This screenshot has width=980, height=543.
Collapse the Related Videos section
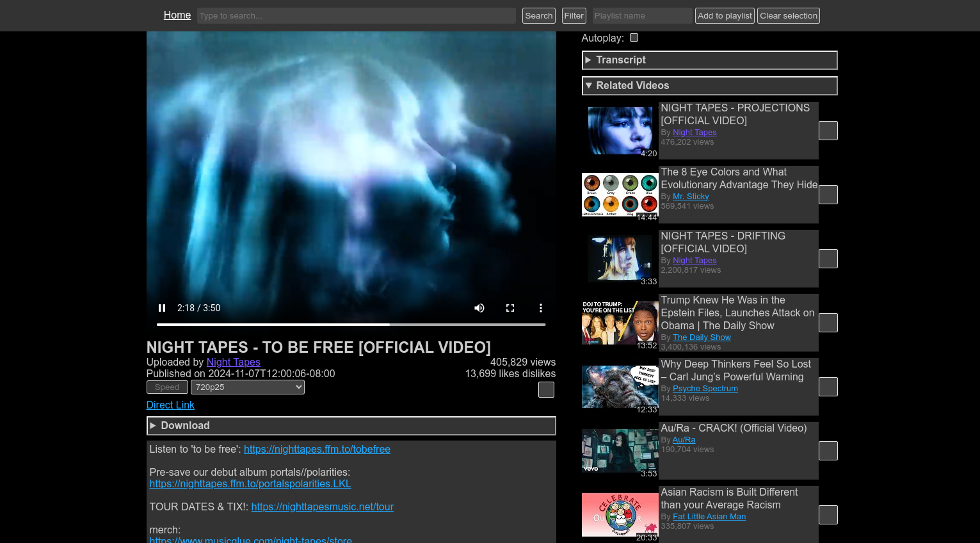point(709,86)
